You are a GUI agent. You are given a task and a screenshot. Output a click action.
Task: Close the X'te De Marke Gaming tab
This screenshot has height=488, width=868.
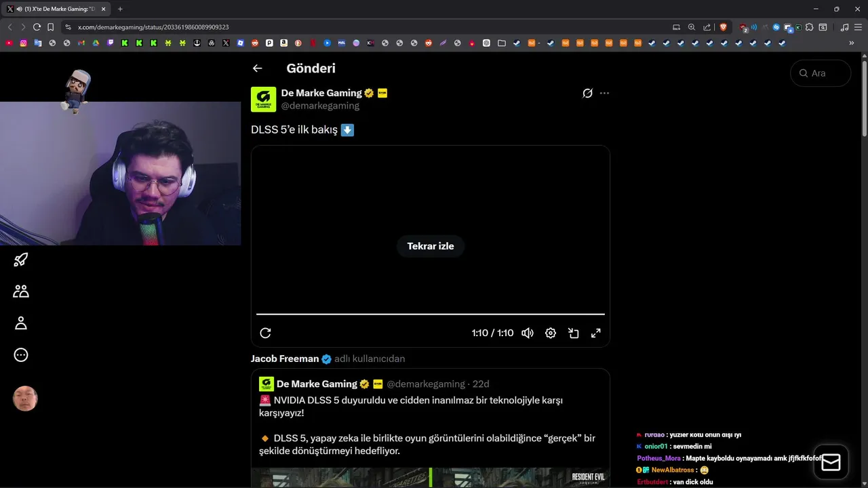(103, 9)
